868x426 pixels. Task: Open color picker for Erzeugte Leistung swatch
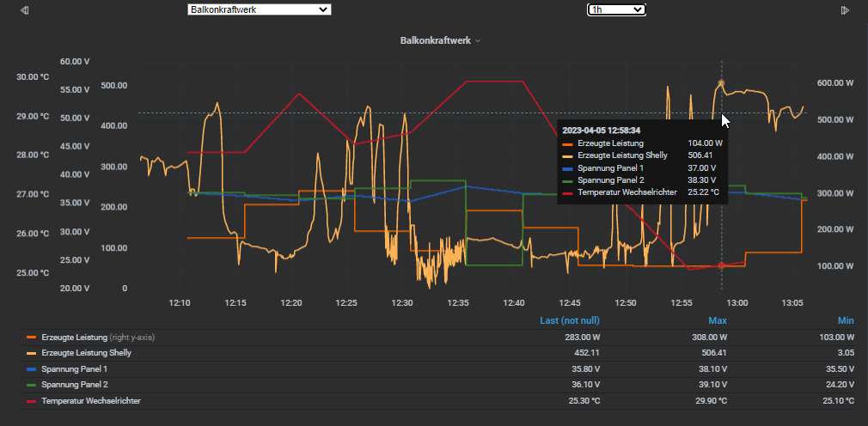tap(32, 337)
